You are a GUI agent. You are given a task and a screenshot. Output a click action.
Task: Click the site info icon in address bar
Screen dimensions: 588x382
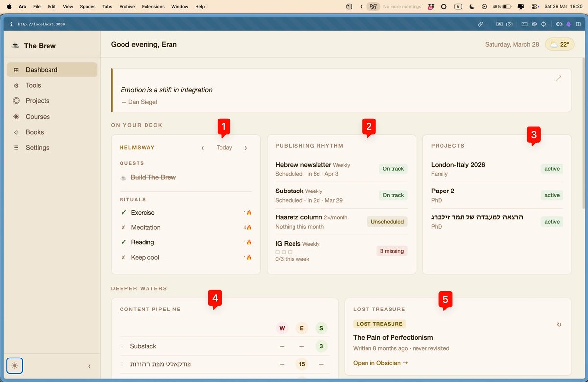(11, 24)
